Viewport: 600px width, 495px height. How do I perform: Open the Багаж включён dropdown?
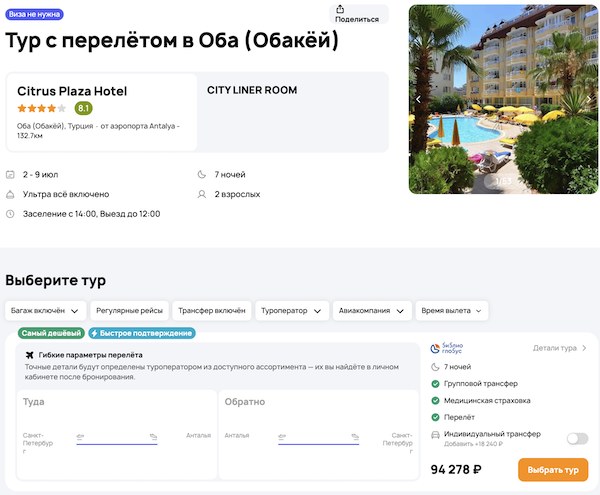point(44,311)
